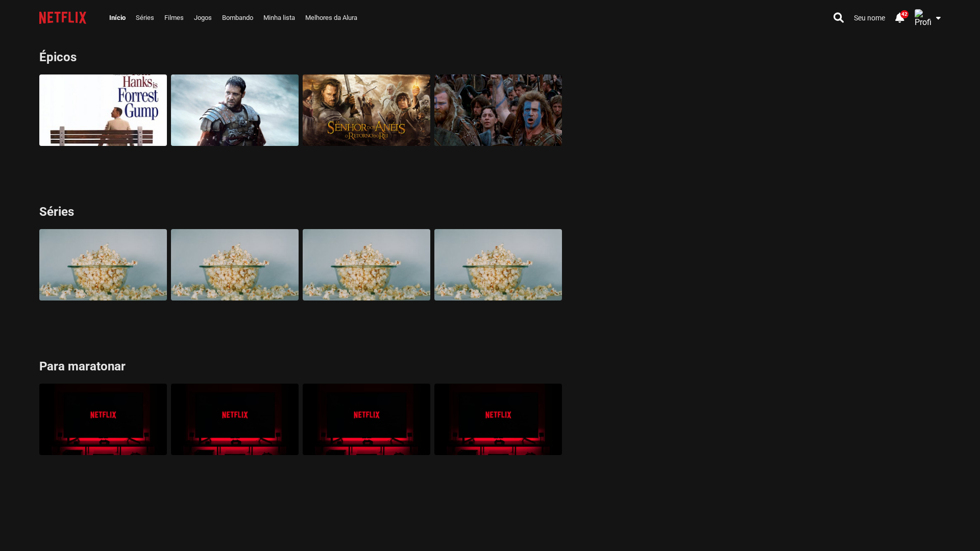
Task: Navigate to Jogos
Action: (x=203, y=17)
